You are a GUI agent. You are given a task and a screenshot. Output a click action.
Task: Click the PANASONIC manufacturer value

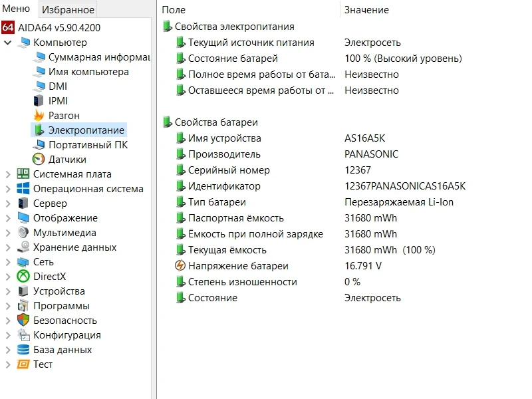click(x=371, y=154)
